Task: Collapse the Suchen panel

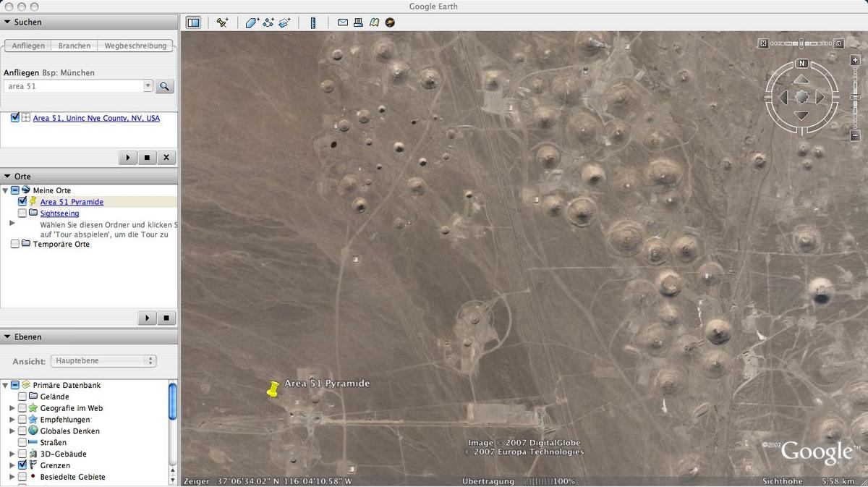Action: pos(7,22)
